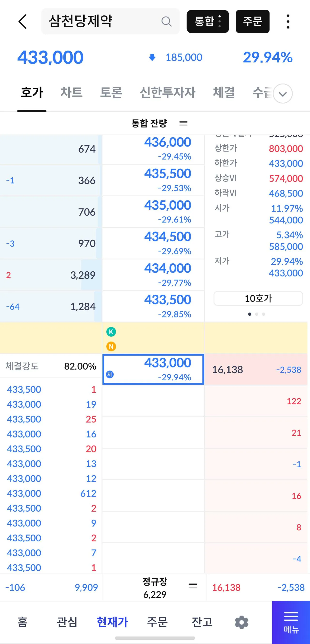Toggle the 통합 잔량 view switch
Viewport: 310px width, 644px height.
[183, 123]
